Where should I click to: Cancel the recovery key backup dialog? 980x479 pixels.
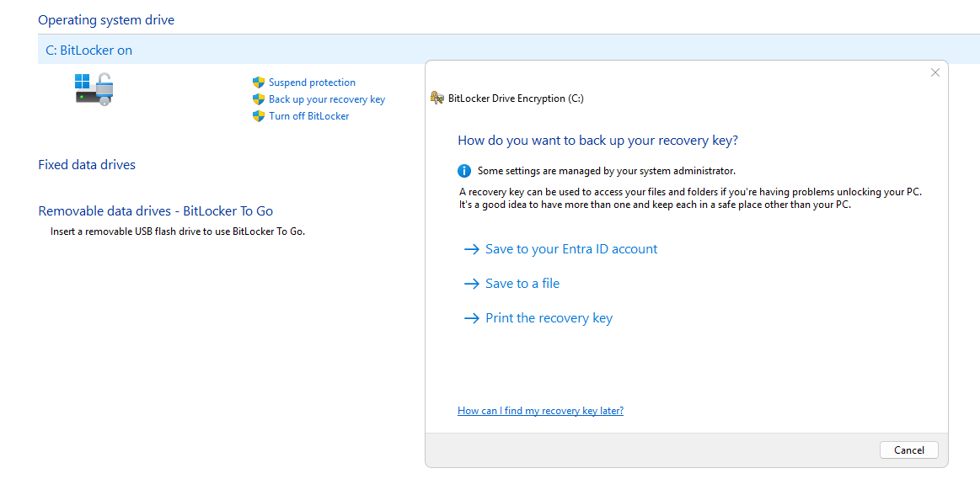tap(908, 450)
